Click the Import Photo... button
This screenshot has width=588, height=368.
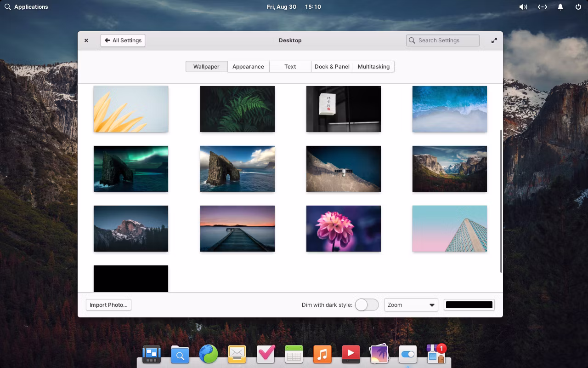pos(108,305)
